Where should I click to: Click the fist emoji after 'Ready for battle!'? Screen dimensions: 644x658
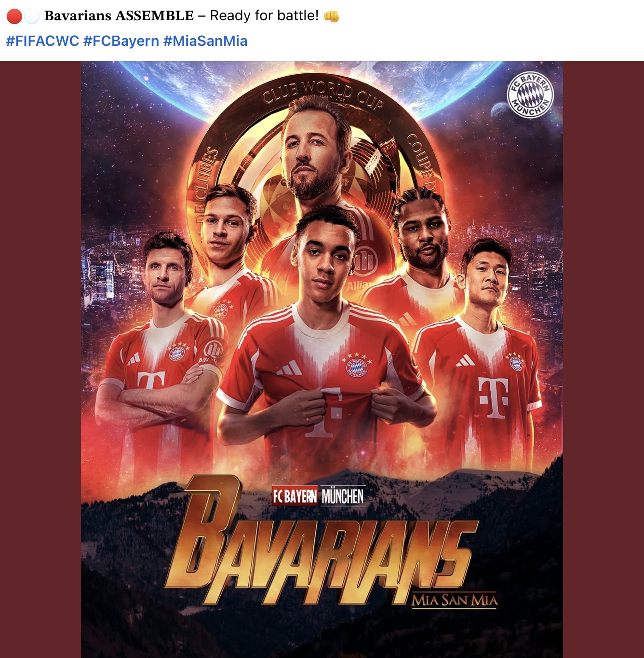pyautogui.click(x=332, y=16)
